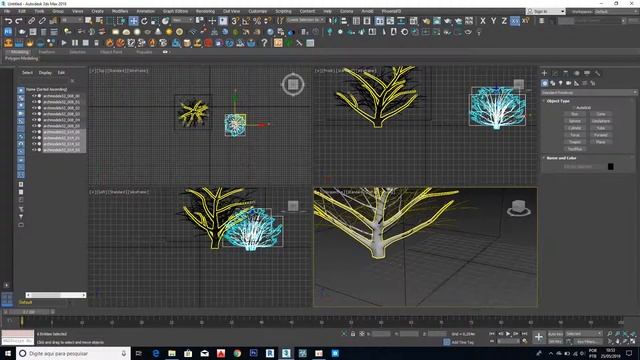The image size is (640, 360).
Task: Toggle Auto Key animation mode
Action: 556,334
